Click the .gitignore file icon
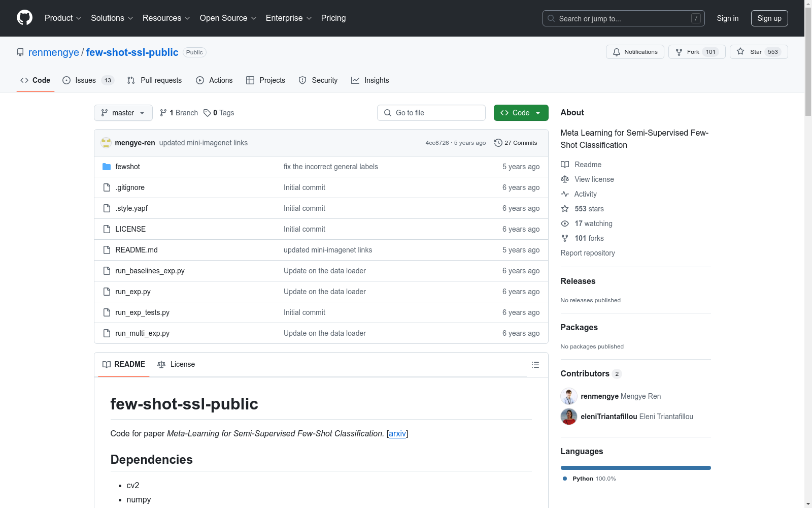 click(x=107, y=187)
